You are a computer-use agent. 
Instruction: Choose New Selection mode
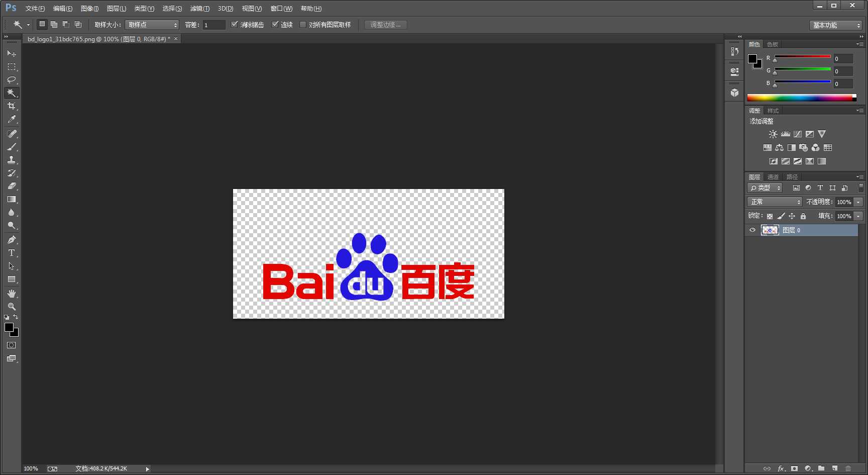42,24
